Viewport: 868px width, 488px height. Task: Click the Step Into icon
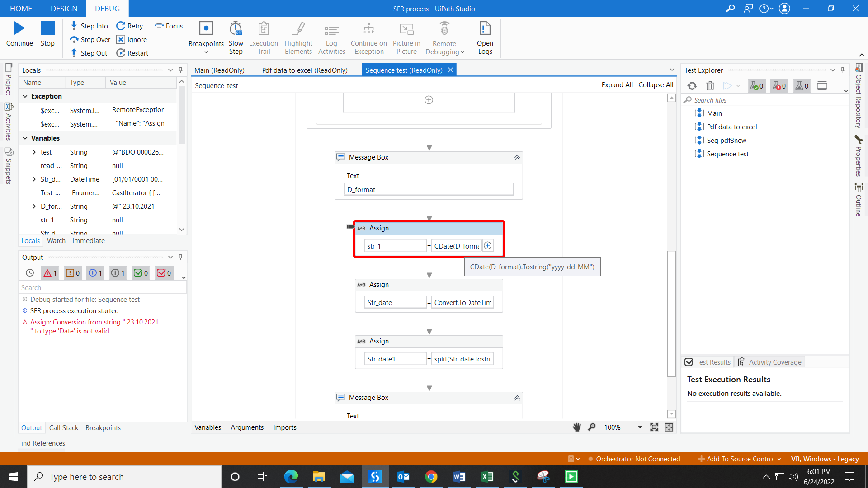point(74,26)
